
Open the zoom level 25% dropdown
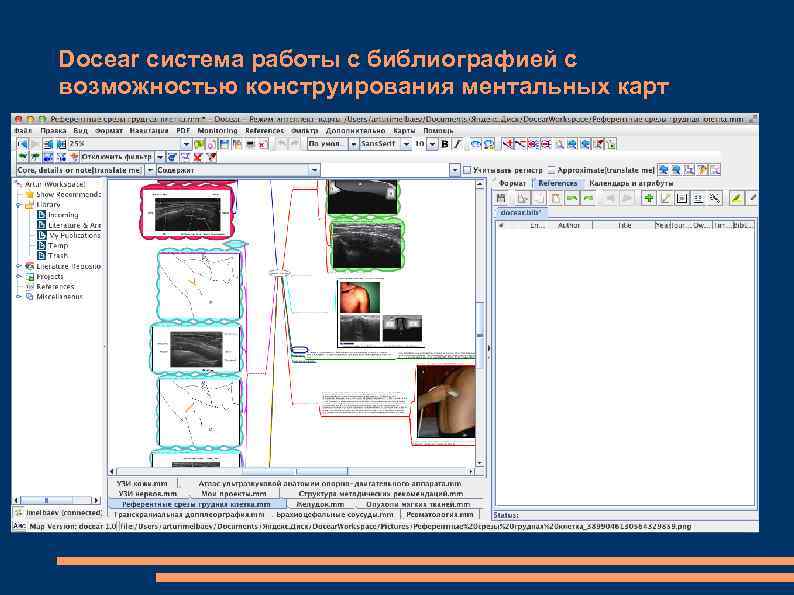click(x=186, y=144)
